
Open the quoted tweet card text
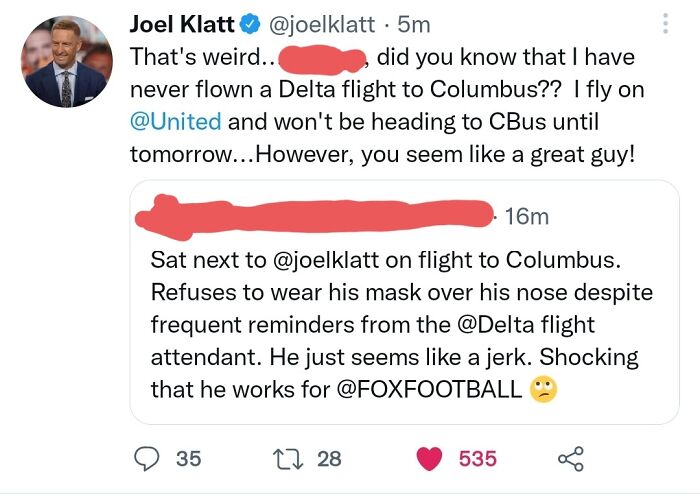click(400, 325)
